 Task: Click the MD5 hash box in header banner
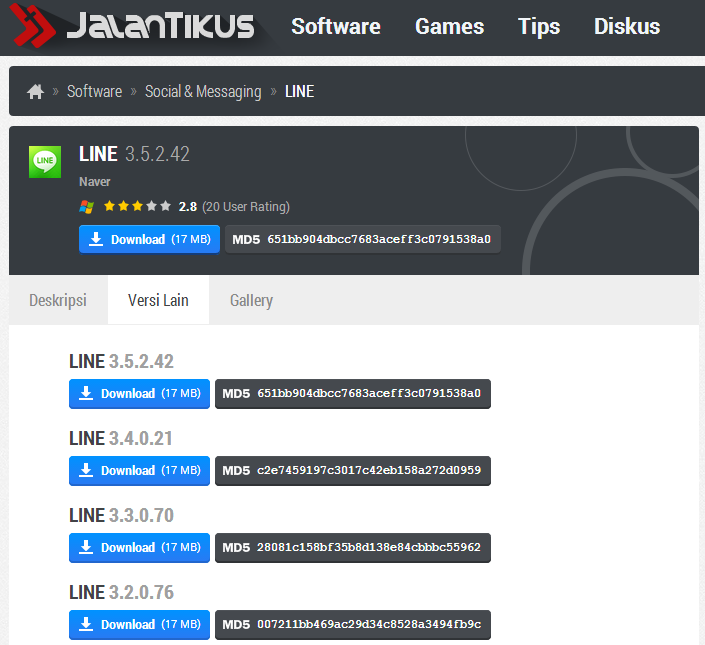click(x=362, y=239)
